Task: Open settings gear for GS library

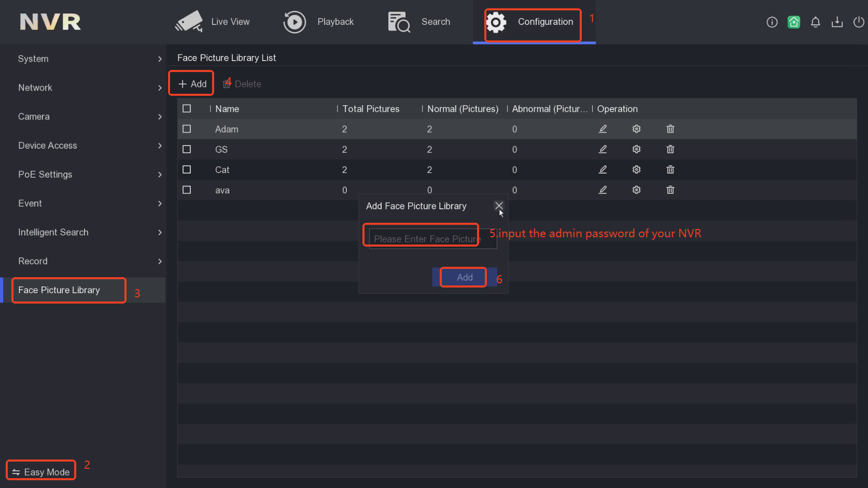Action: pyautogui.click(x=636, y=149)
